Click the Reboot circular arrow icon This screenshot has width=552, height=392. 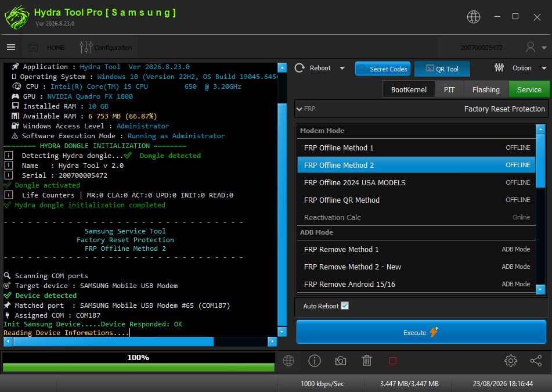click(x=300, y=68)
